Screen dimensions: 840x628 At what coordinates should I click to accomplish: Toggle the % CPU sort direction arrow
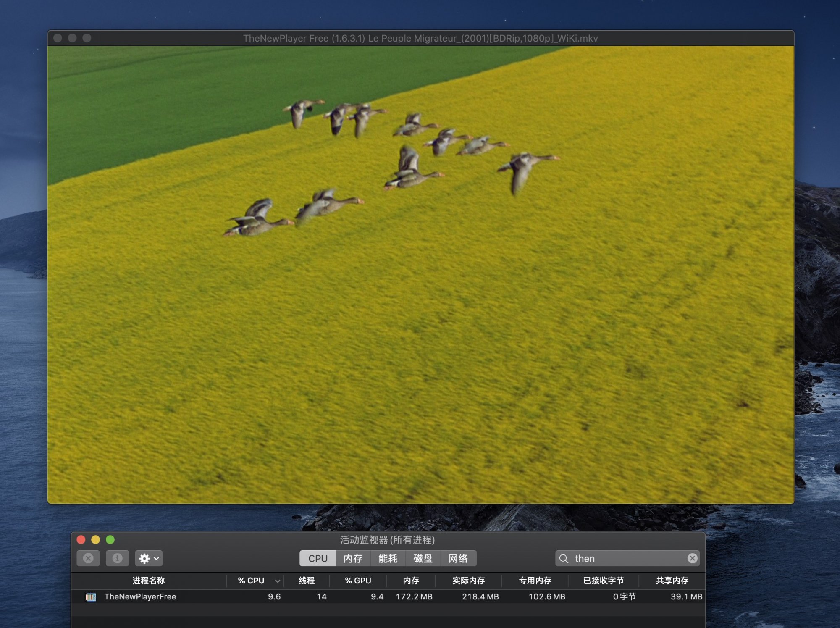(x=278, y=581)
